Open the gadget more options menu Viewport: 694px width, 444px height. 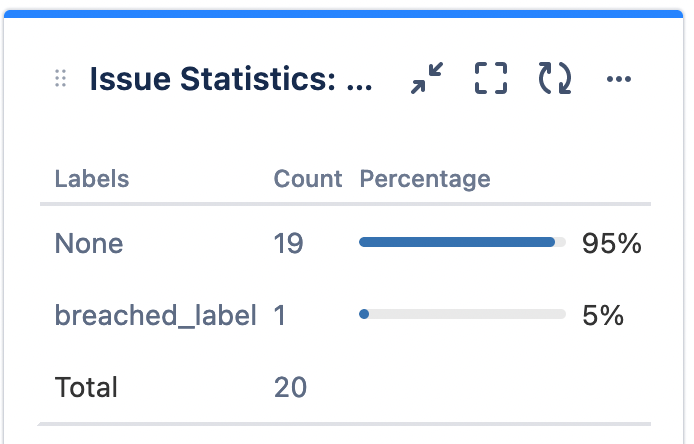click(x=619, y=79)
